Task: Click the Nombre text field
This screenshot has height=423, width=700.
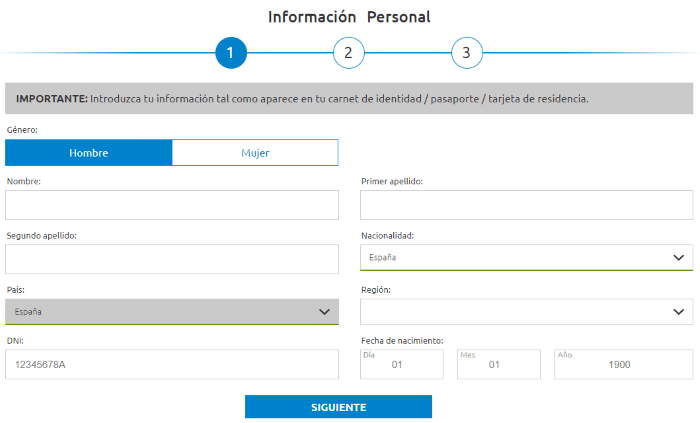Action: tap(172, 205)
